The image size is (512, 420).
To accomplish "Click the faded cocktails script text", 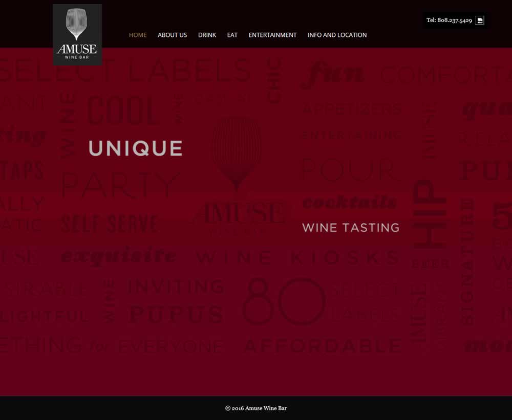I will tap(349, 203).
